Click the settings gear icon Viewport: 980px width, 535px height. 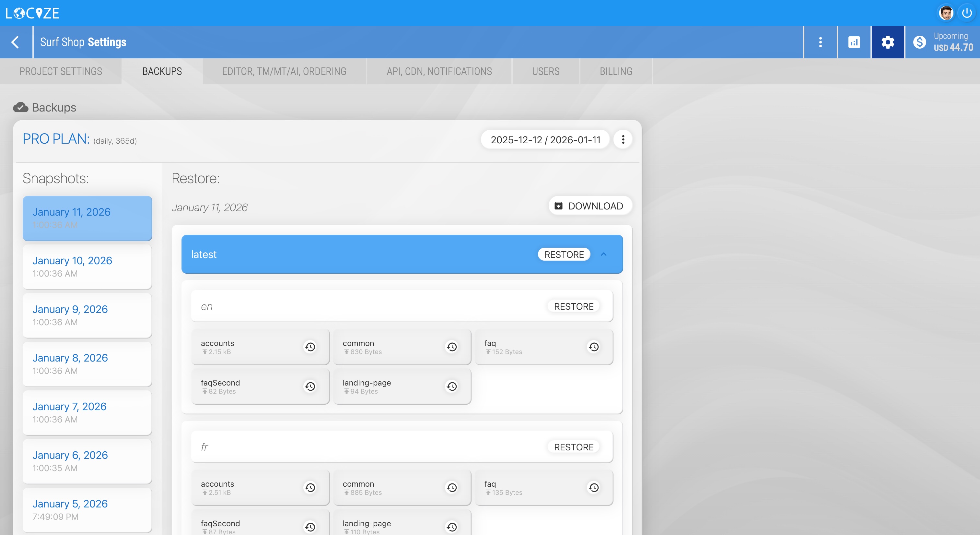888,42
